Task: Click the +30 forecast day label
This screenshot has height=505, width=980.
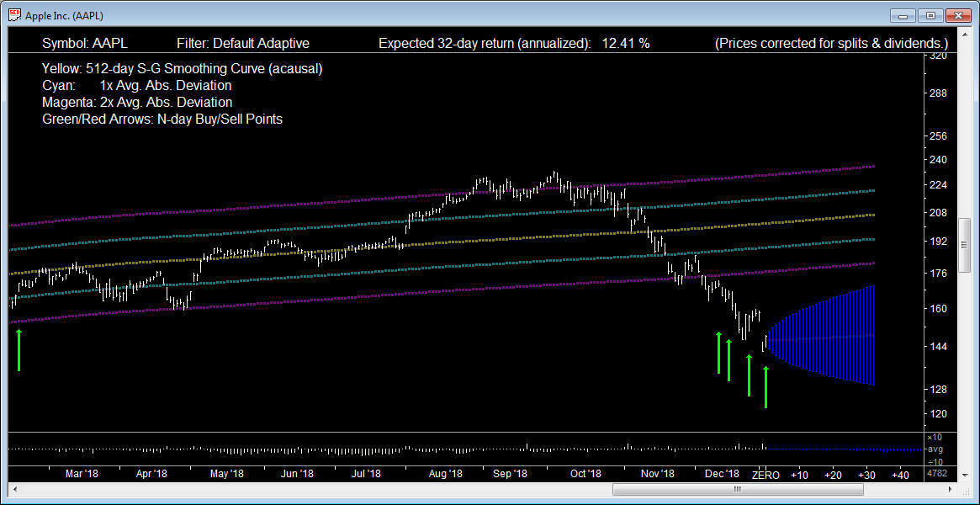Action: click(866, 475)
